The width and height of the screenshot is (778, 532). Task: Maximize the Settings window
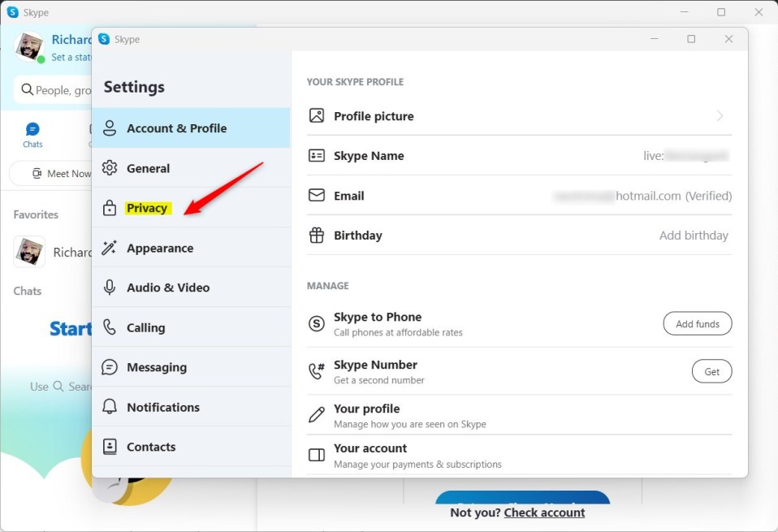691,39
